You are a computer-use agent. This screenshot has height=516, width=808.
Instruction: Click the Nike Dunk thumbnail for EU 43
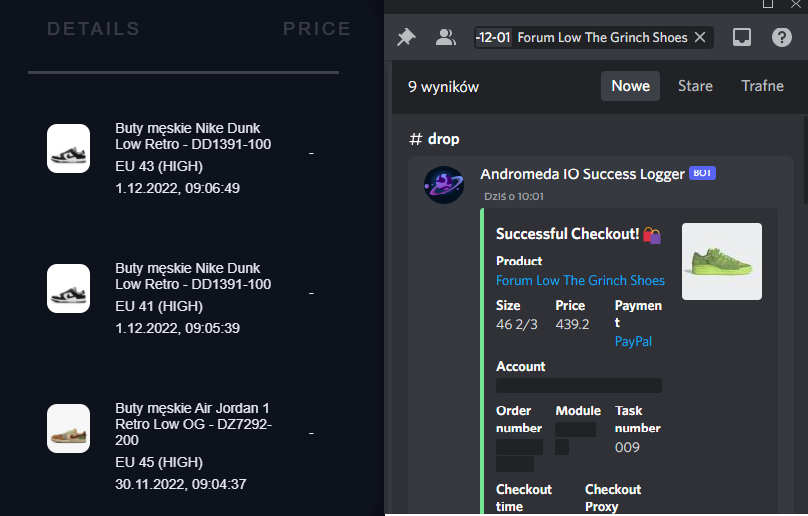click(69, 148)
